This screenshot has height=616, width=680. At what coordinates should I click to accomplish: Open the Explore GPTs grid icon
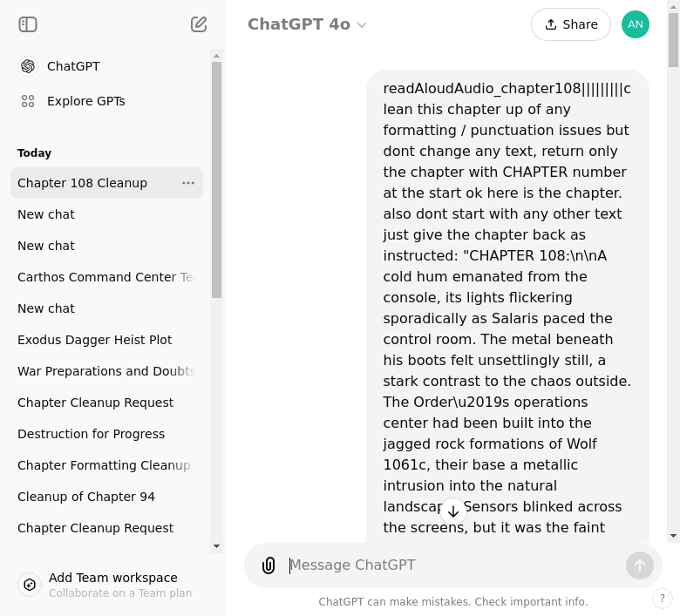pos(28,101)
